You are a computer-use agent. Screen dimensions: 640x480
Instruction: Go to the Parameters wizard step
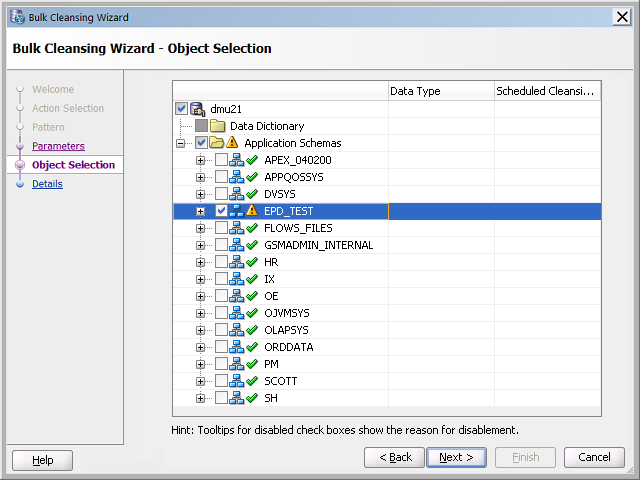tap(58, 146)
